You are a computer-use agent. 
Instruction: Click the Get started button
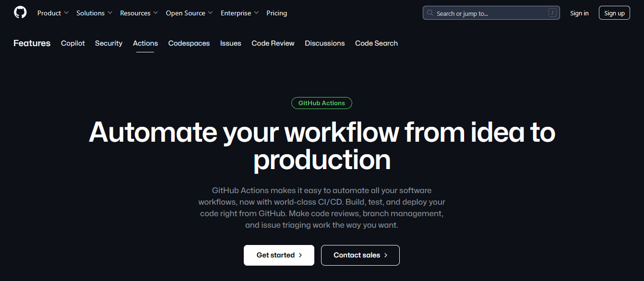click(279, 255)
